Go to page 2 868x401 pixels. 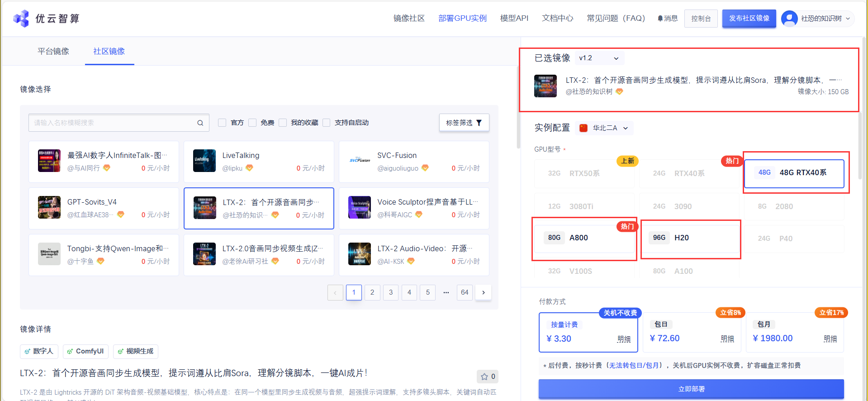(x=372, y=292)
